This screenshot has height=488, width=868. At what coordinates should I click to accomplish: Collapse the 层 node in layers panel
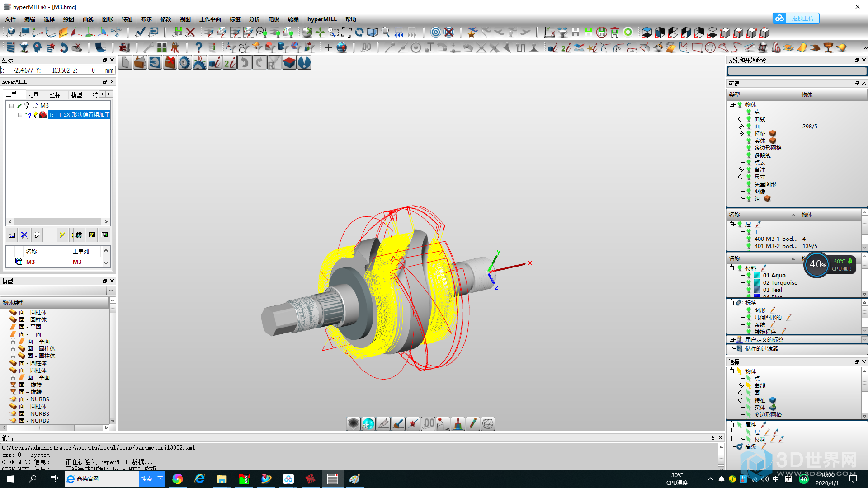click(731, 224)
